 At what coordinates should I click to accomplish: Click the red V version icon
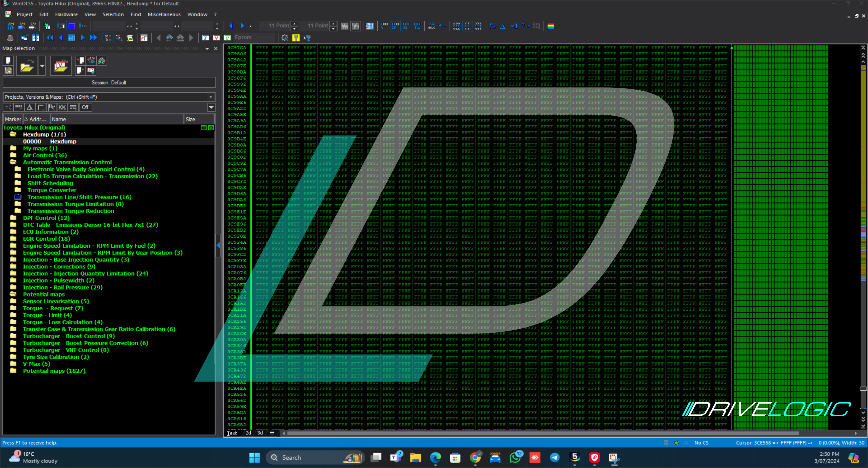tap(216, 38)
